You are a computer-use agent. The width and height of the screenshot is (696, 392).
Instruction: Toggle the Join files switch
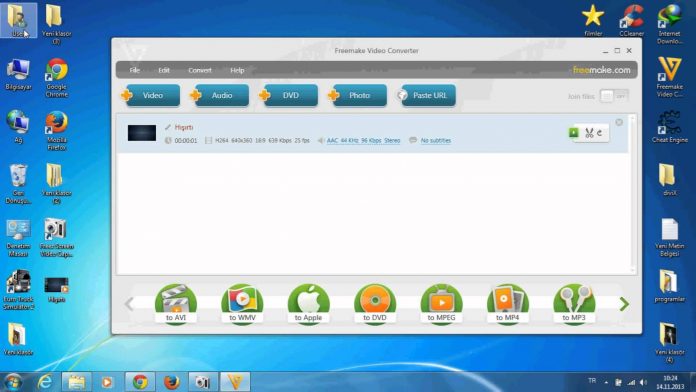[614, 96]
